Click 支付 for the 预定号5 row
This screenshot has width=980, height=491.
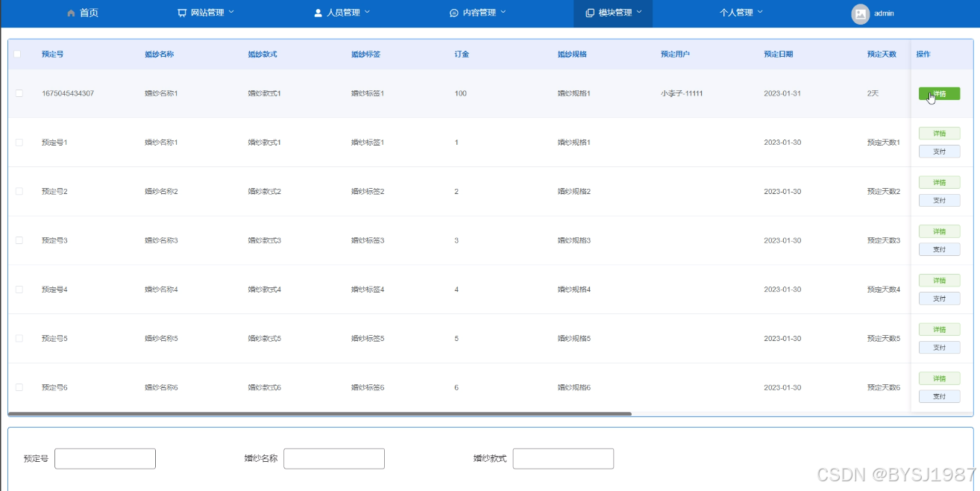(x=939, y=347)
